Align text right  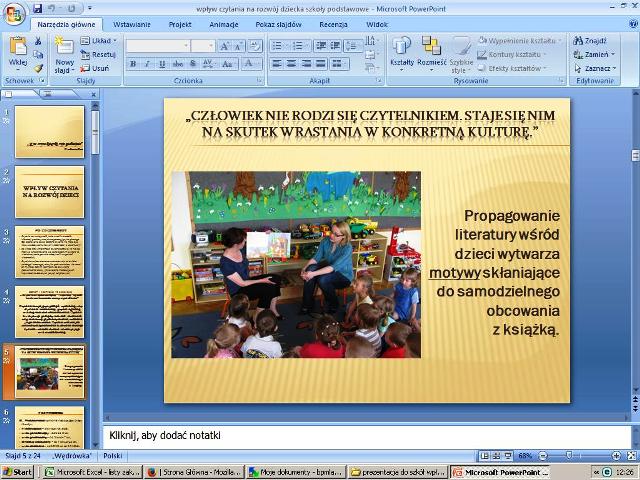306,64
